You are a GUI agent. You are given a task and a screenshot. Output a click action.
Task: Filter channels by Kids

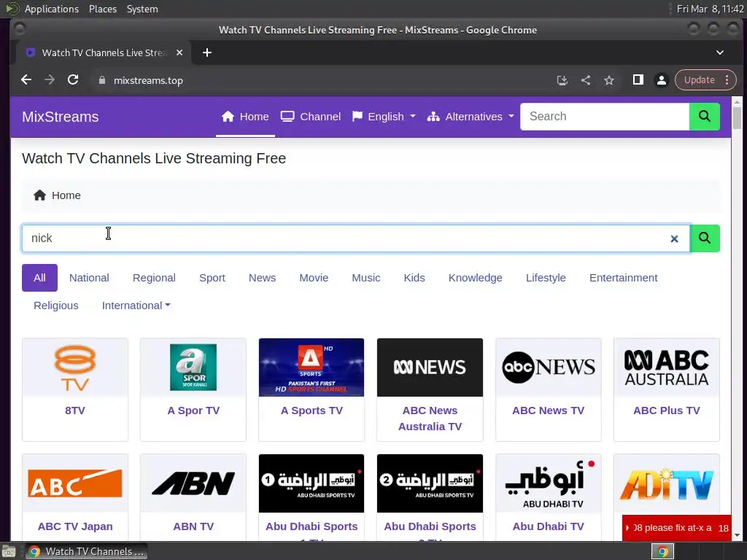[x=414, y=278]
